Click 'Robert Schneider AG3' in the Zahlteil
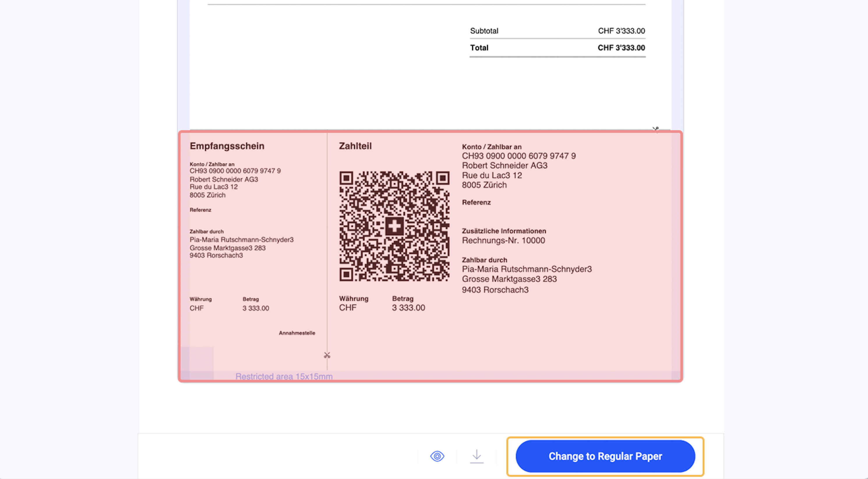This screenshot has width=868, height=479. coord(504,166)
